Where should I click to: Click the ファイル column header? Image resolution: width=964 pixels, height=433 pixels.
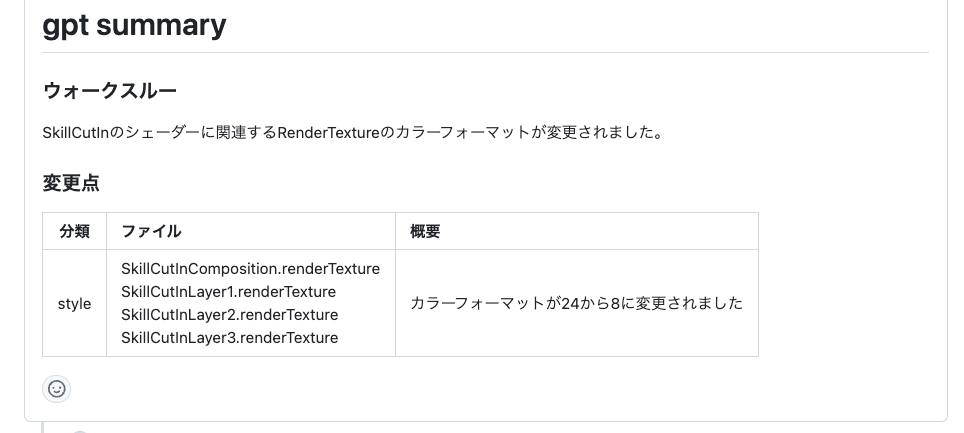tap(151, 231)
